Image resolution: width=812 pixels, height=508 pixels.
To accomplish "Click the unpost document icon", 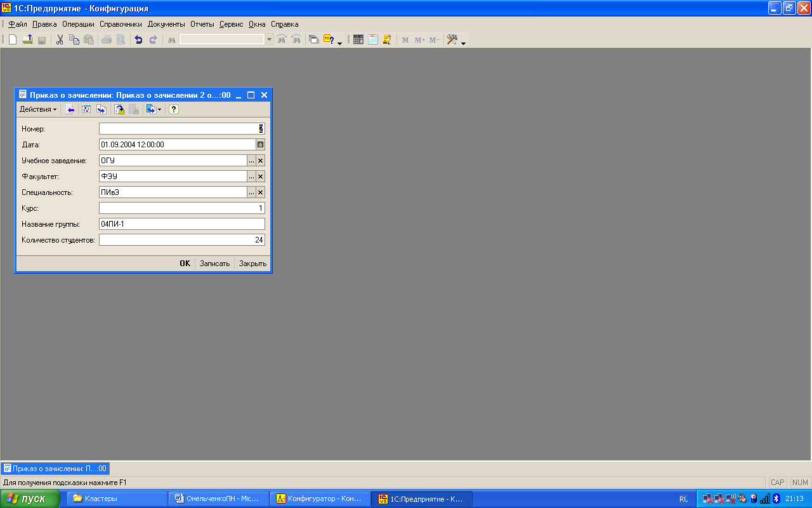I will point(134,109).
